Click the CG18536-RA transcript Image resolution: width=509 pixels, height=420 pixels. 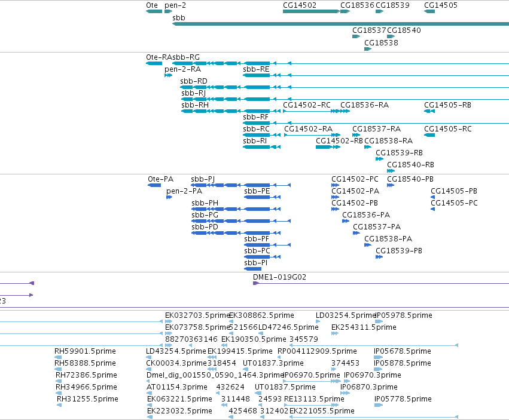pos(345,111)
